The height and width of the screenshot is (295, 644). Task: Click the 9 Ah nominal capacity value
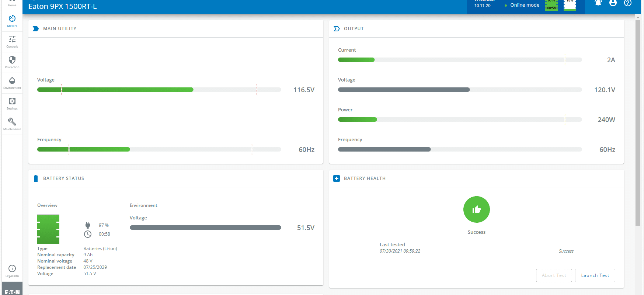[x=88, y=255]
